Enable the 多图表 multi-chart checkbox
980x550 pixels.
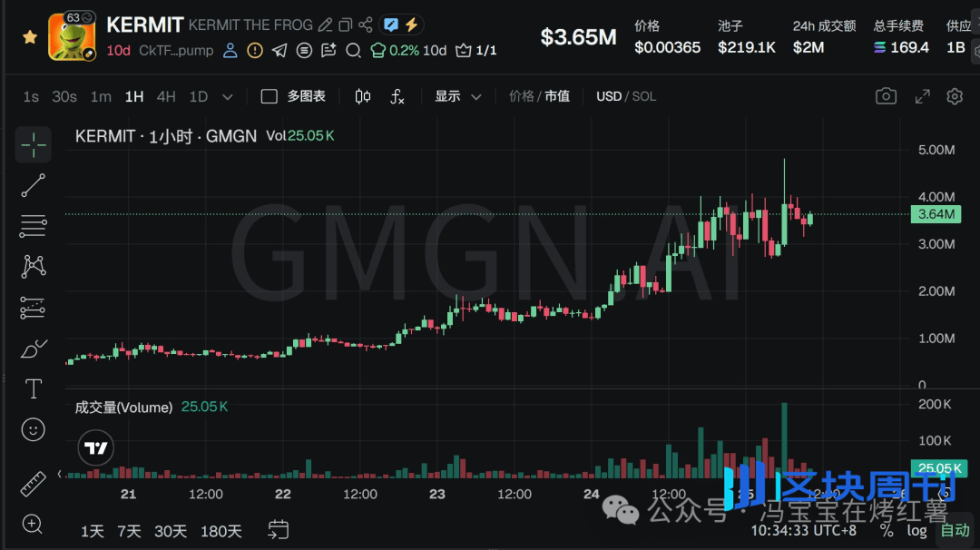pos(269,95)
